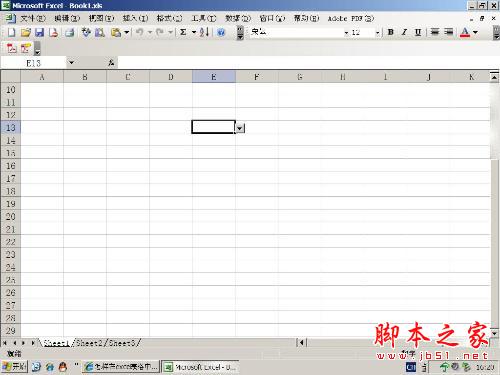Center align the cell contents

[435, 32]
